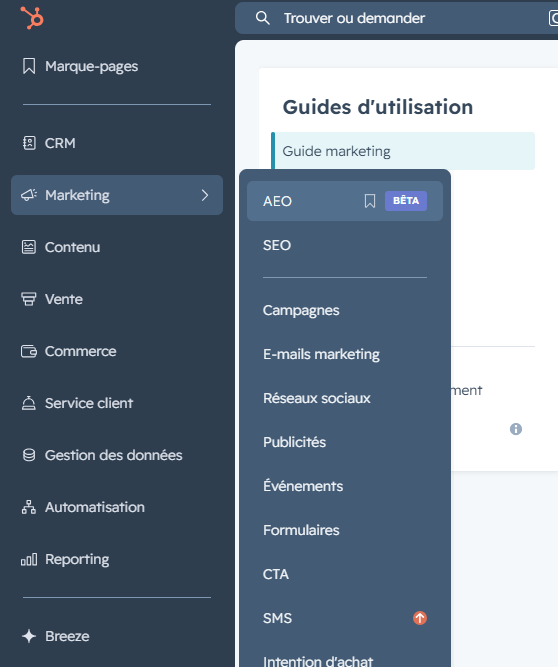
Task: Open the Contenu section label
Action: coord(72,247)
